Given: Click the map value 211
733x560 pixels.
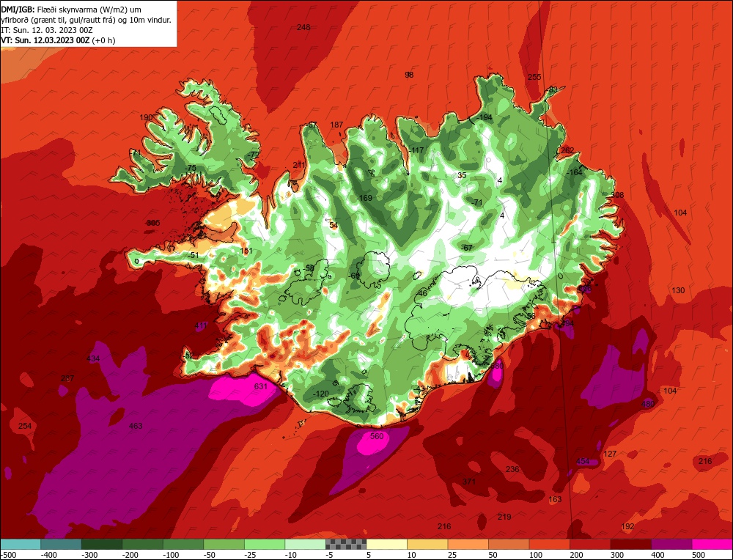Looking at the screenshot, I should point(299,165).
